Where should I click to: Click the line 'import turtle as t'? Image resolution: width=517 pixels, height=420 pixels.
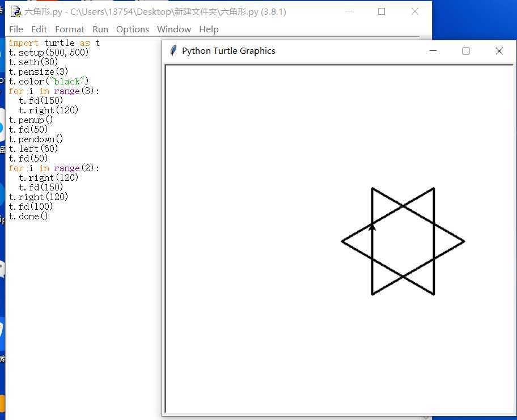(x=54, y=43)
